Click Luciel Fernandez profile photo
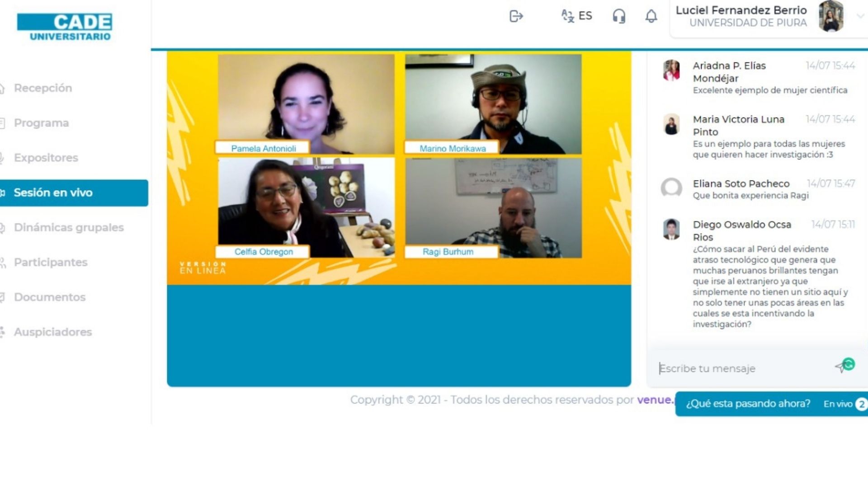Screen dimensions: 868x488 [831, 16]
